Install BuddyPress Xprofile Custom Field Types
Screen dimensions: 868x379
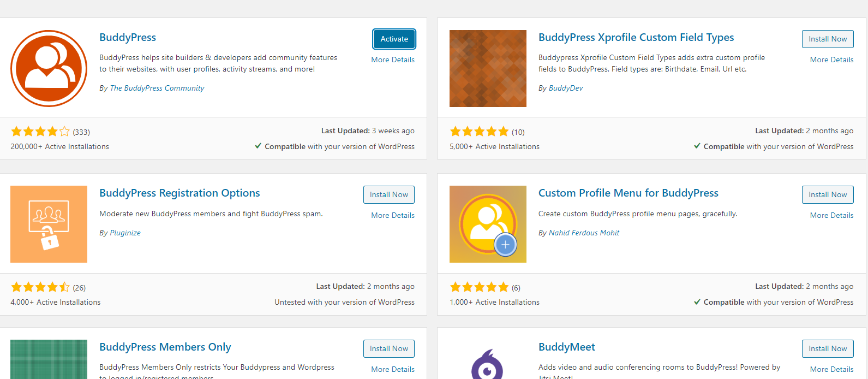(x=828, y=39)
